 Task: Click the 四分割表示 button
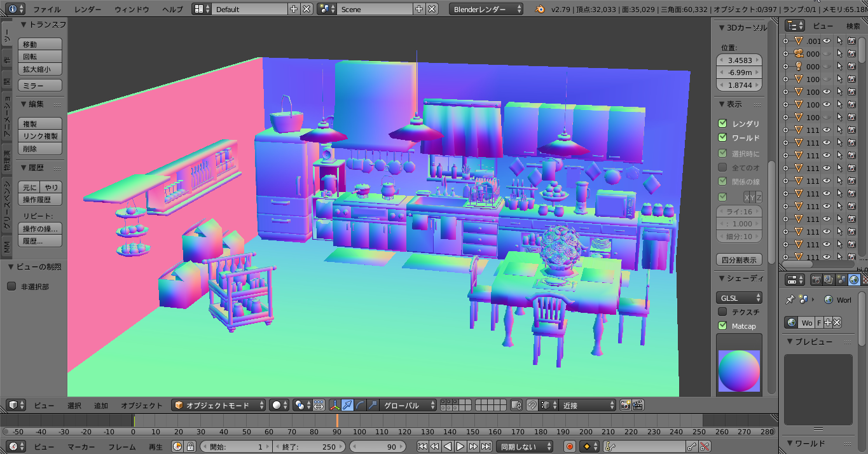tap(739, 260)
